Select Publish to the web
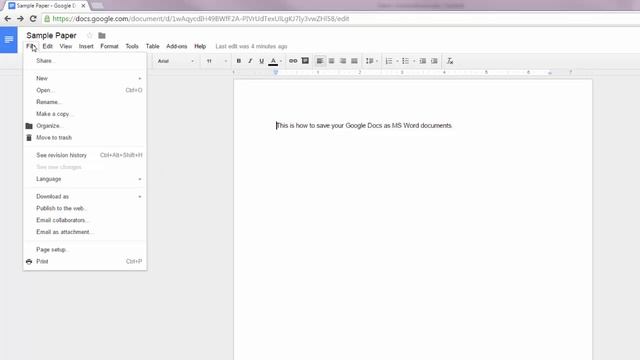The height and width of the screenshot is (360, 640). 85,208
